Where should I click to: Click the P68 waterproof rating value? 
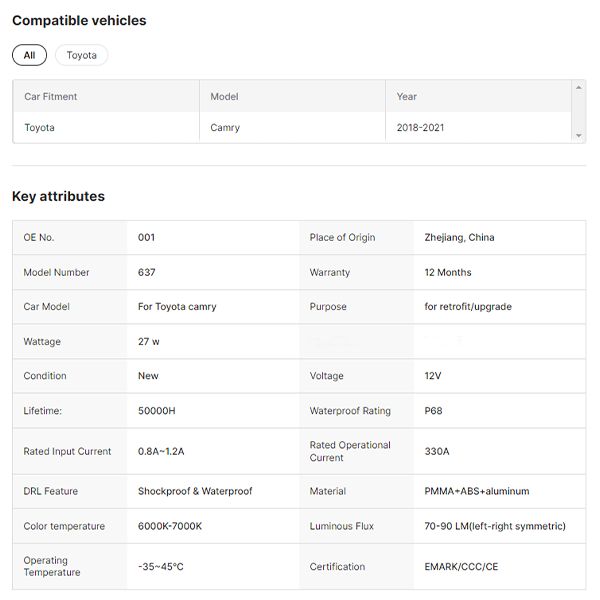(x=434, y=411)
